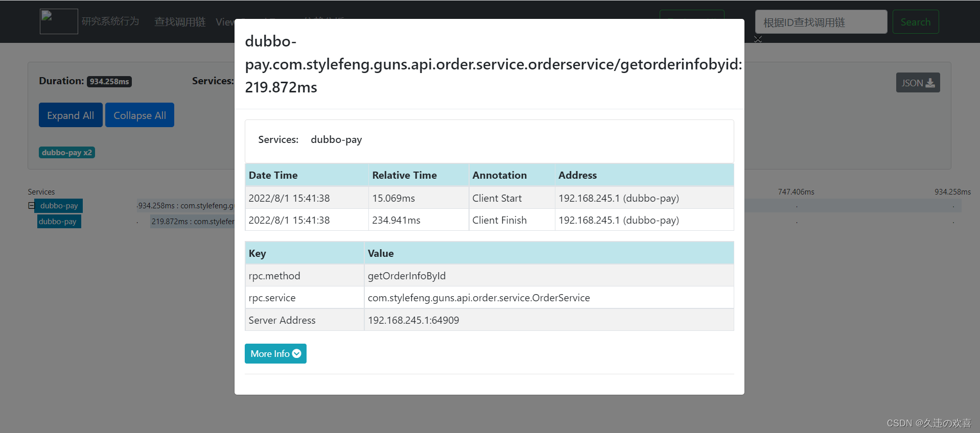980x433 pixels.
Task: Click the Zipkin logo image
Action: [59, 21]
